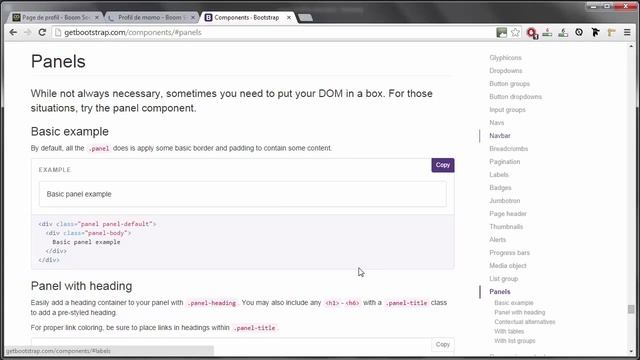Image resolution: width=640 pixels, height=360 pixels.
Task: Copy the basic panel example code with purple Copy
Action: [443, 165]
